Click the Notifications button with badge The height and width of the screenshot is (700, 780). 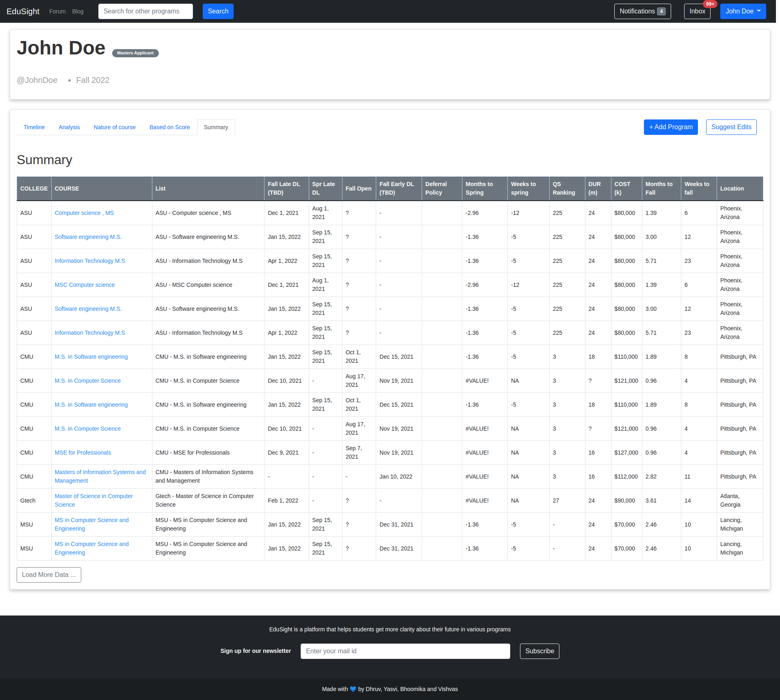[642, 11]
